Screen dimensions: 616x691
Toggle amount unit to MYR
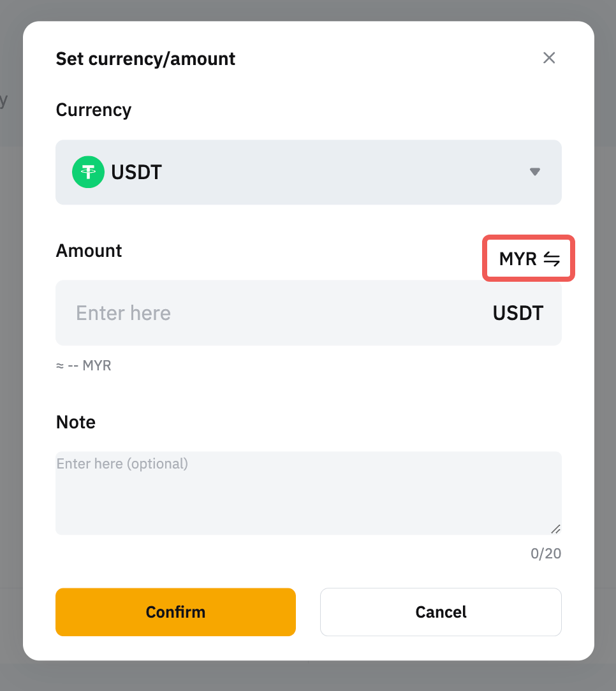click(518, 259)
